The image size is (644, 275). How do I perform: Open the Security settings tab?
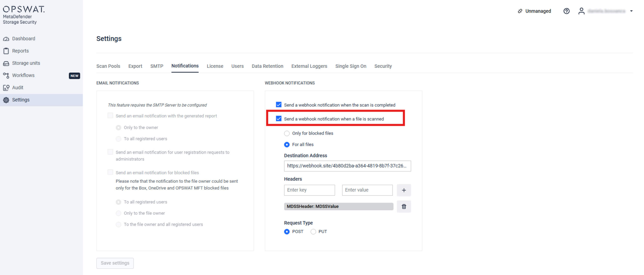click(x=383, y=66)
